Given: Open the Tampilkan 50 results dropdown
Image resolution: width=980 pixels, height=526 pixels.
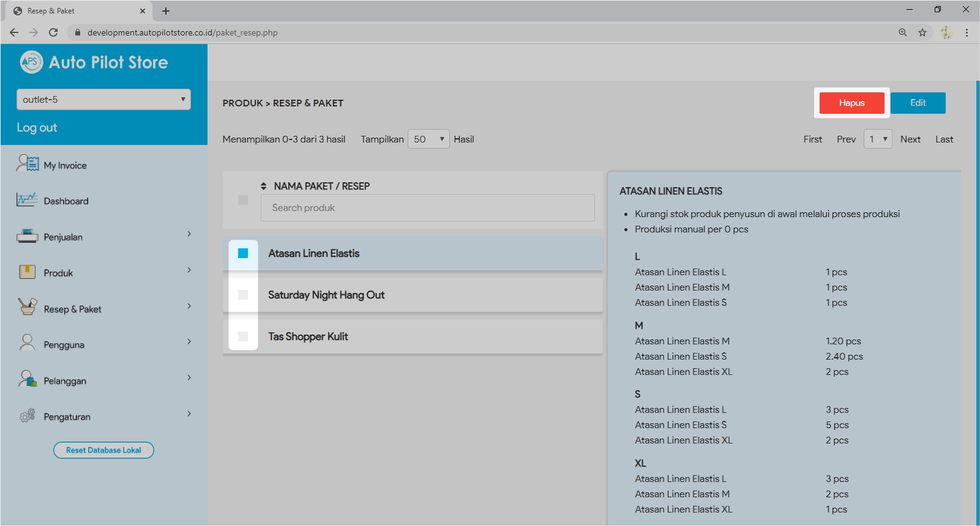Looking at the screenshot, I should click(428, 139).
